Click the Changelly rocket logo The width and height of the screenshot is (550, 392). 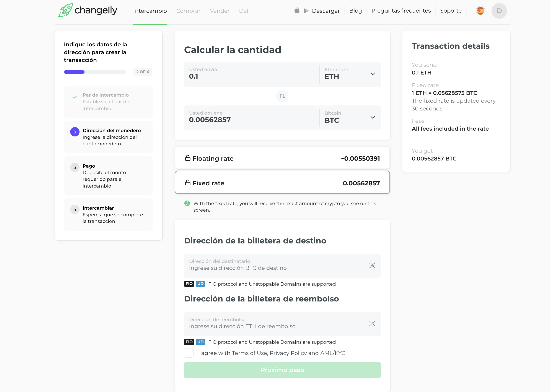(65, 10)
